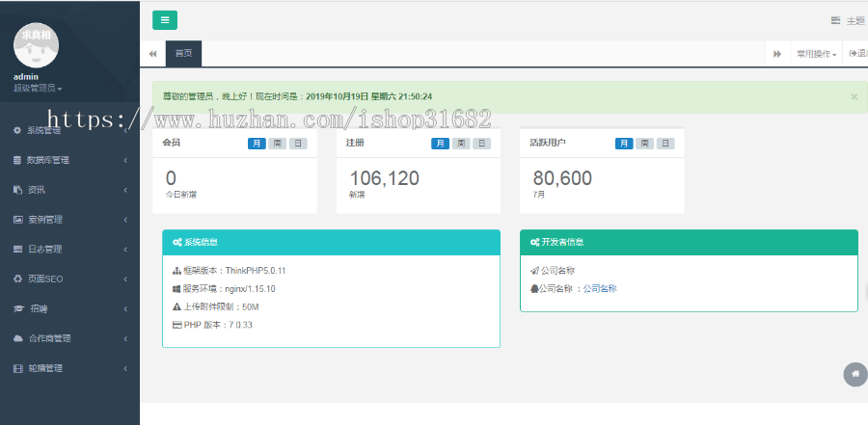Screen dimensions: 868x425
Task: Open the 系统管理 sidebar menu
Action: tap(69, 131)
